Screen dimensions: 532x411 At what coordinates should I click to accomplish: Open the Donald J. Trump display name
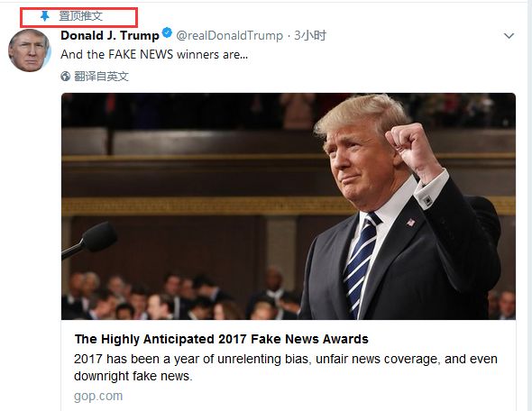tap(110, 35)
